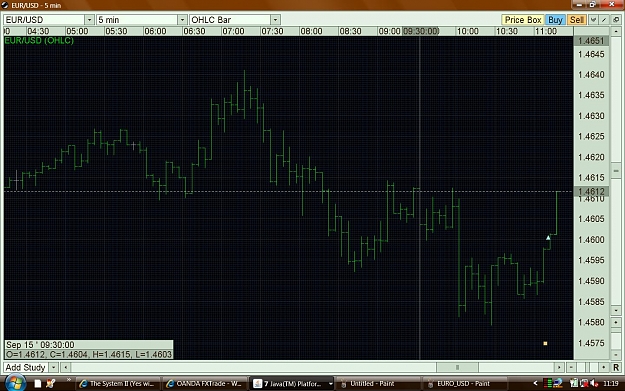Screen dimensions: 625x391
Task: Click the EUR/USD pair selector field
Action: click(44, 20)
